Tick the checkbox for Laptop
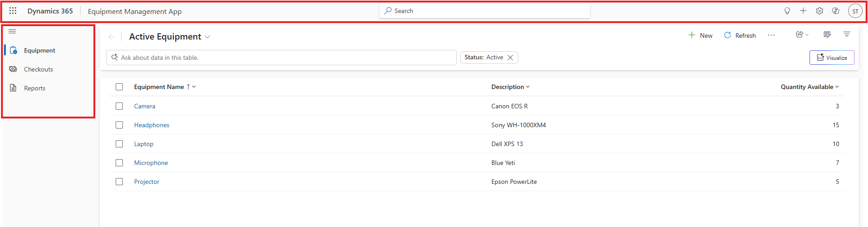Screen dimensions: 868x227 (x=119, y=144)
